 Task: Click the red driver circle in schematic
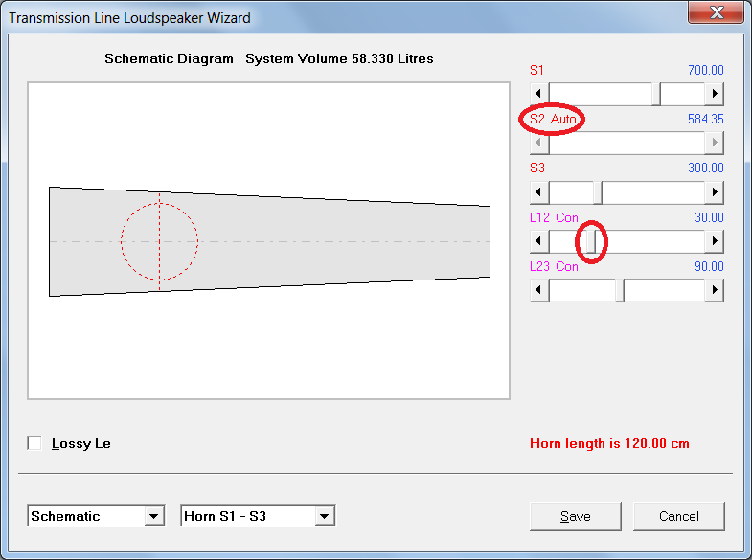click(159, 241)
